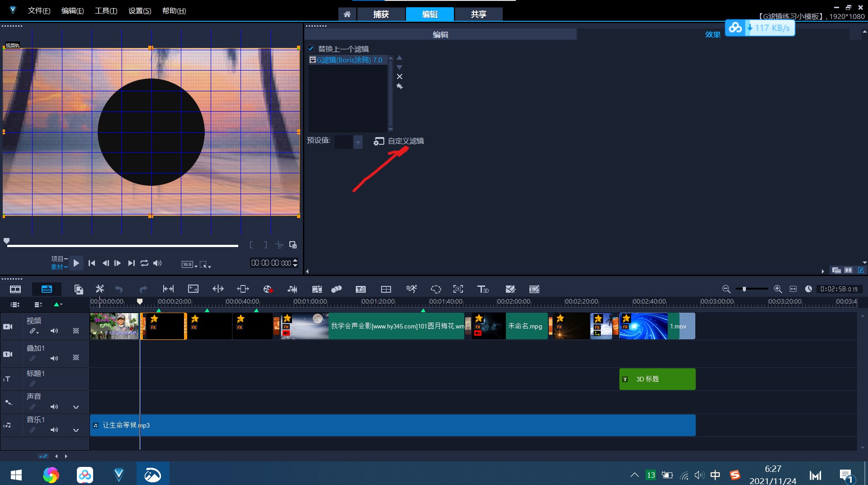The height and width of the screenshot is (485, 868).
Task: Switch to timeline view
Action: [47, 289]
